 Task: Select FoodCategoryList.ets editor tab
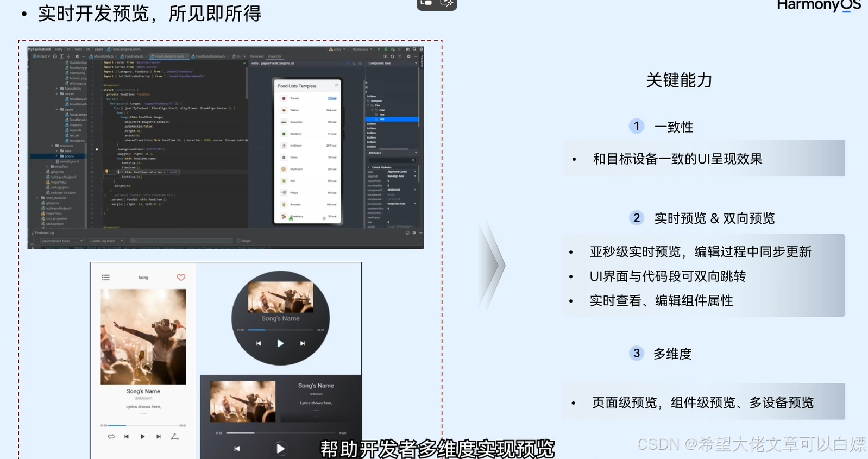(x=168, y=56)
